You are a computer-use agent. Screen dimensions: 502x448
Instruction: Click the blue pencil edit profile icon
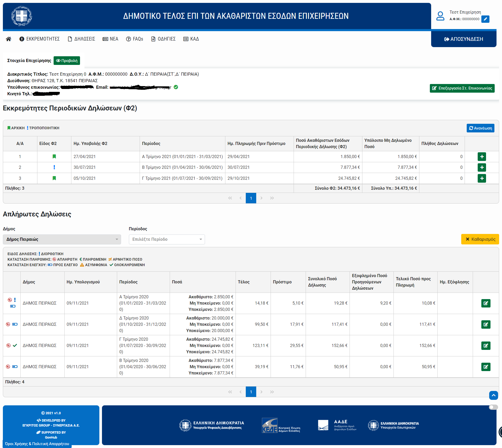point(485,19)
